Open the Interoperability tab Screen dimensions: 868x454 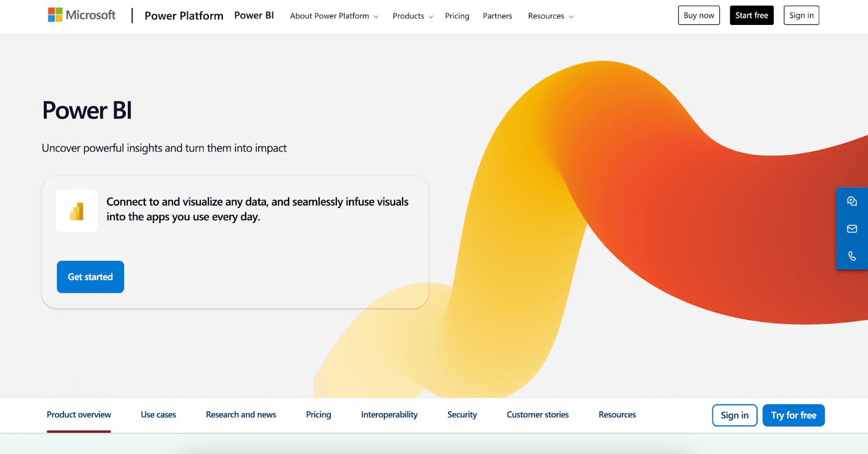(389, 415)
